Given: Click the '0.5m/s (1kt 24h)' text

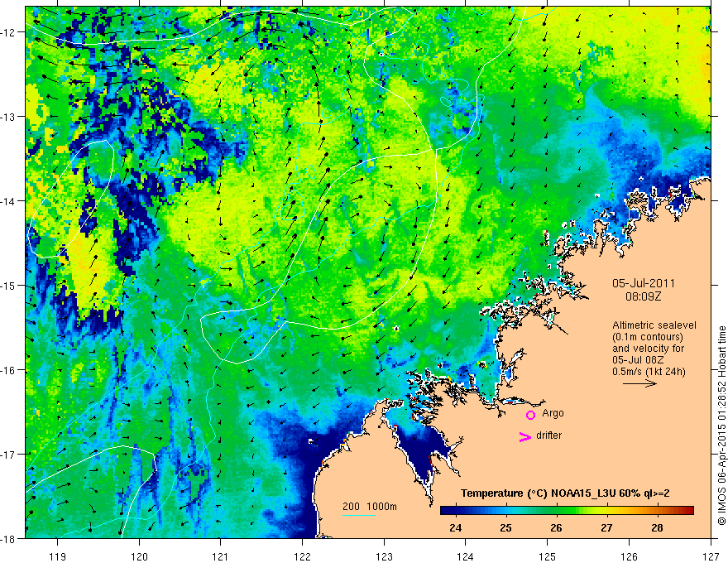Looking at the screenshot, I should point(649,372).
